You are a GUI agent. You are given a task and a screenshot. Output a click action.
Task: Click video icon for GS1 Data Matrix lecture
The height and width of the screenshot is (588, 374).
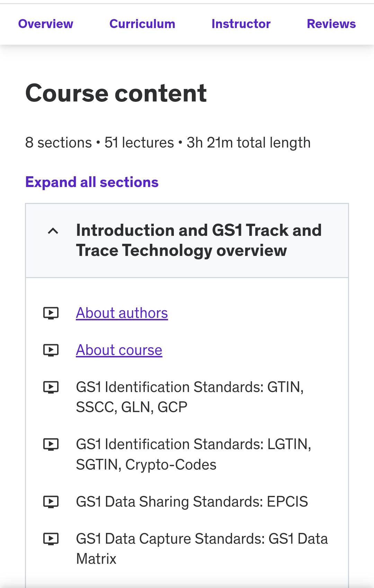tap(51, 539)
